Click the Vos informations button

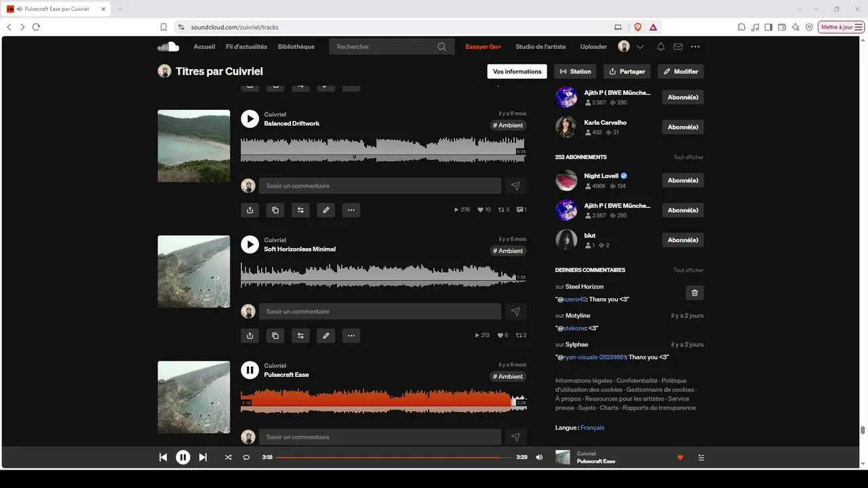(x=517, y=71)
